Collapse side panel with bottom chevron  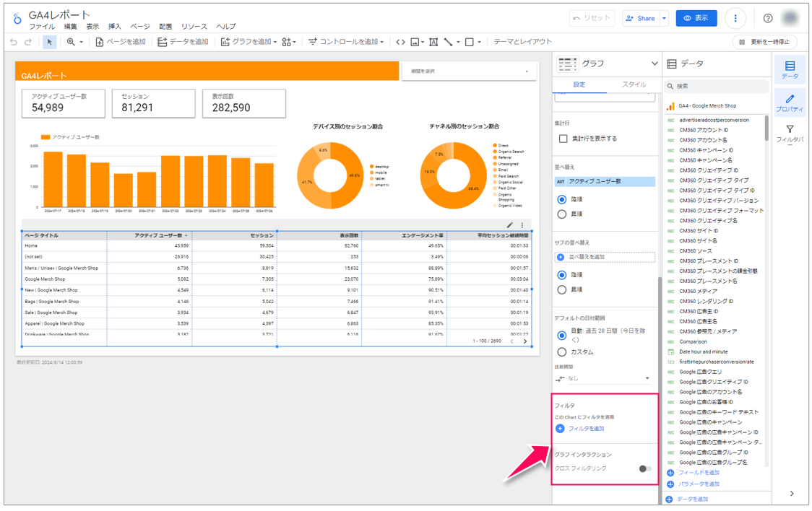point(792,494)
